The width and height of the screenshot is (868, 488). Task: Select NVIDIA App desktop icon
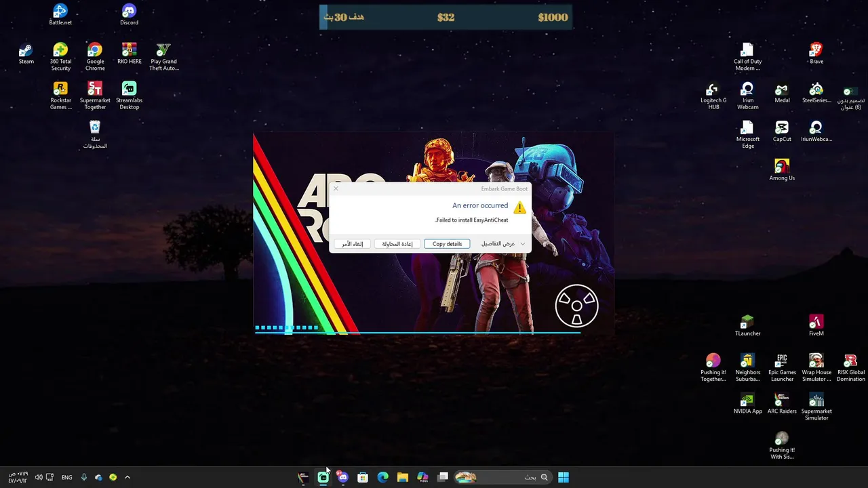coord(747,403)
